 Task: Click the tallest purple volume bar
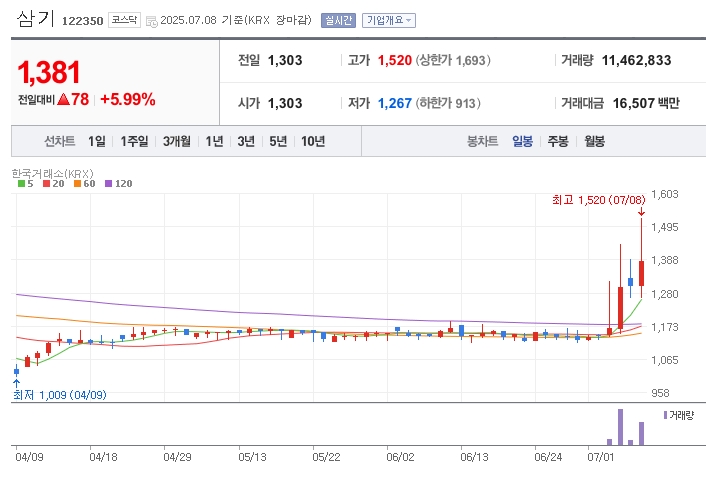[620, 427]
